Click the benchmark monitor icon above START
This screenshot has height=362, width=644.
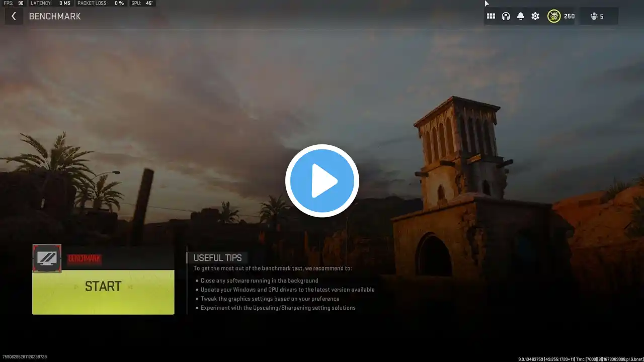47,258
